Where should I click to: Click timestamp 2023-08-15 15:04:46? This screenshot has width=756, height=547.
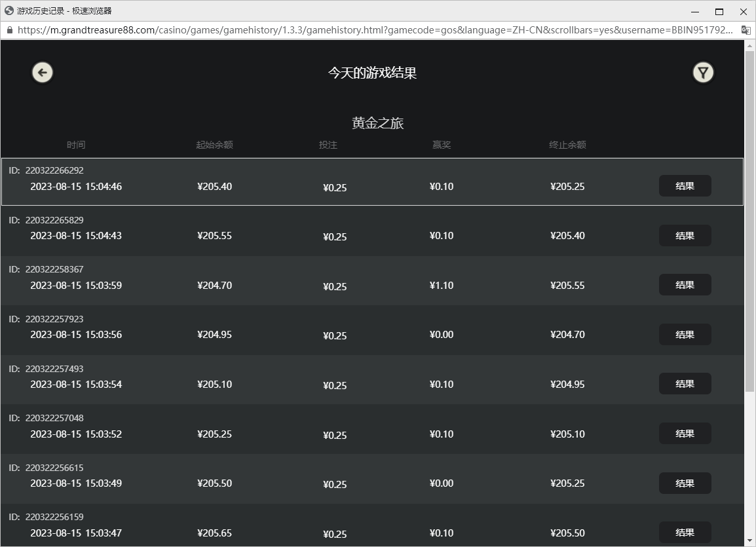click(x=76, y=187)
